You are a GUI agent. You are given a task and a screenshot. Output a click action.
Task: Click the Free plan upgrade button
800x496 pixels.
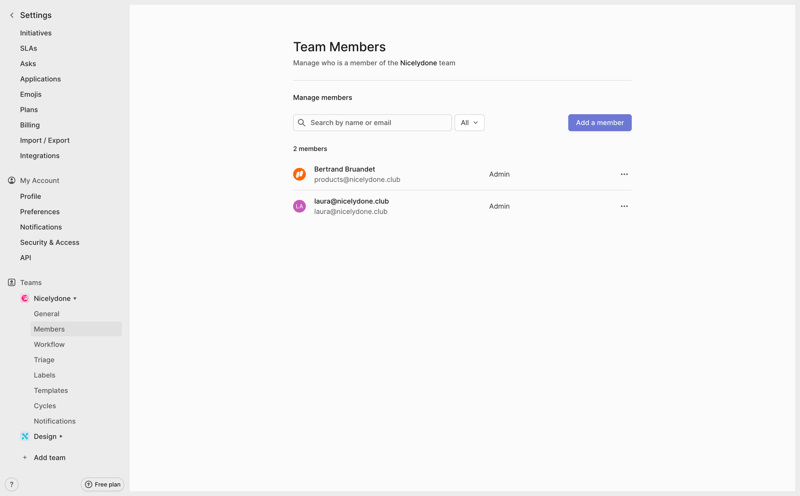(103, 484)
